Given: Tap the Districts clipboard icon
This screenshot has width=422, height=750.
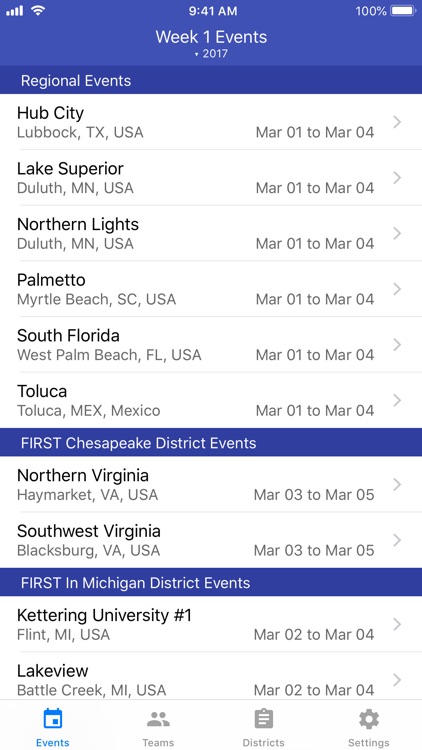Looking at the screenshot, I should (x=264, y=718).
